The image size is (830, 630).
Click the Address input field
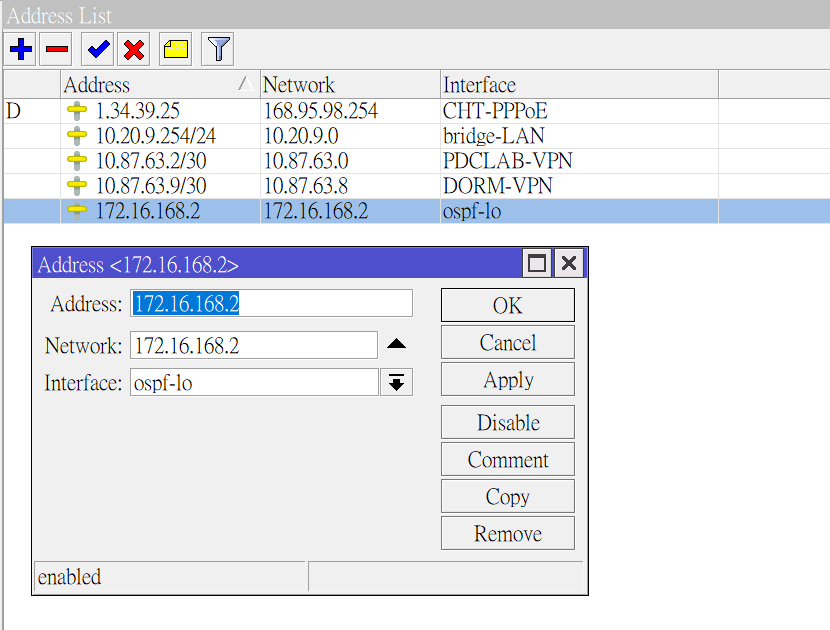pos(271,303)
